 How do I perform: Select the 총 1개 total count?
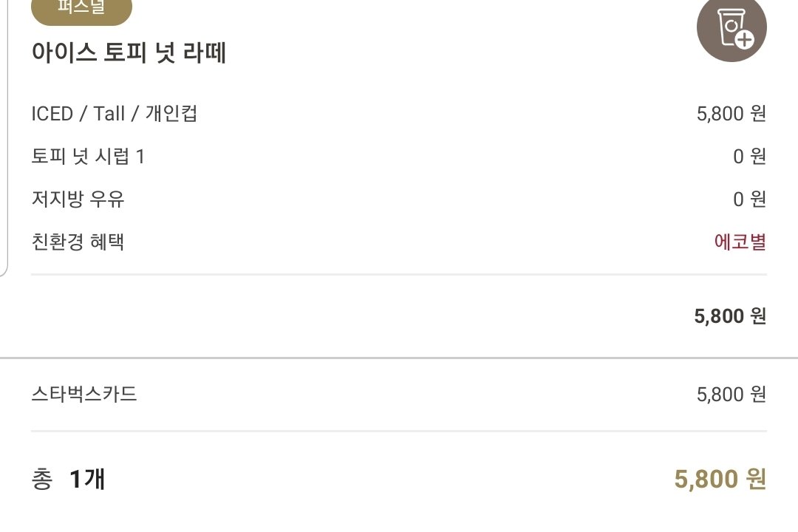coord(68,479)
